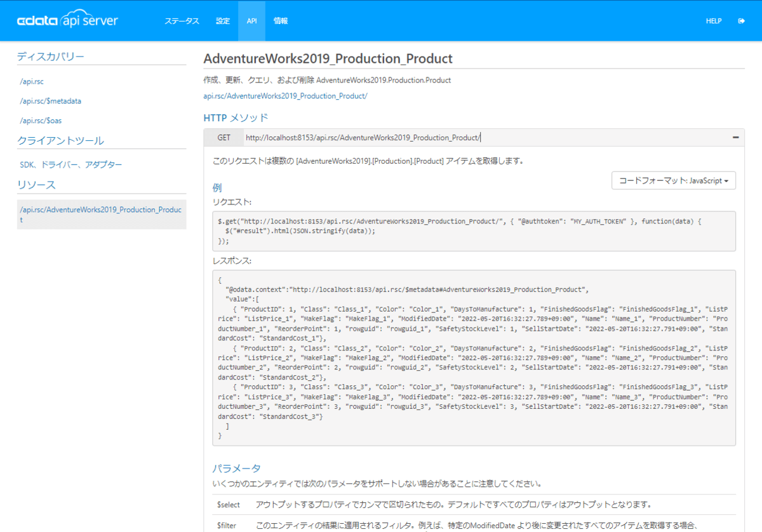This screenshot has width=762, height=532.
Task: Click the $filter parameter name
Action: coord(227,525)
